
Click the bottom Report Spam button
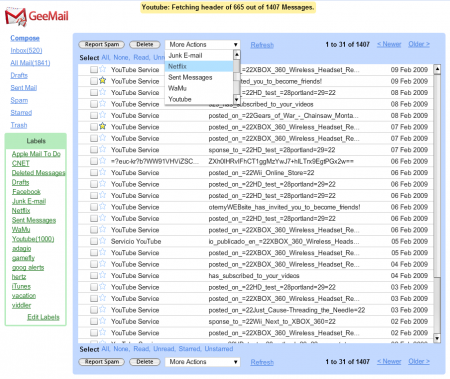click(x=102, y=362)
